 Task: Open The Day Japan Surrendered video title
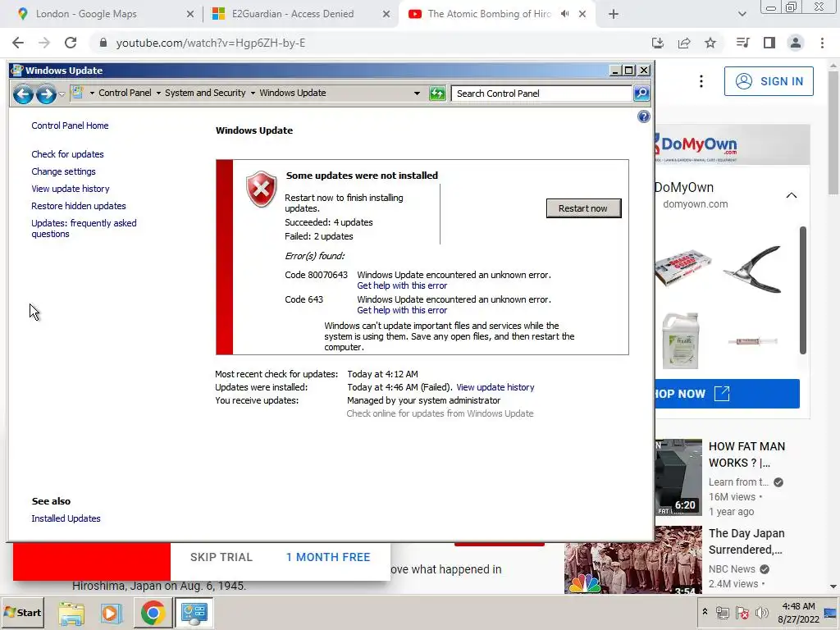[x=746, y=541]
